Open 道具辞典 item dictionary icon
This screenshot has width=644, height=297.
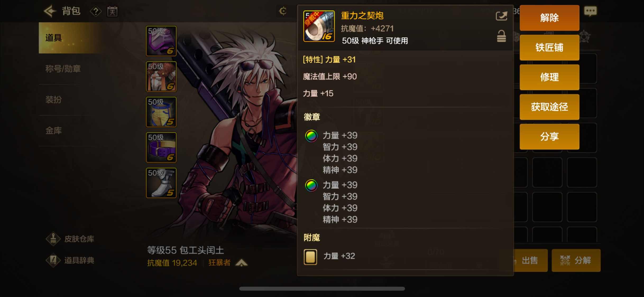(x=53, y=260)
